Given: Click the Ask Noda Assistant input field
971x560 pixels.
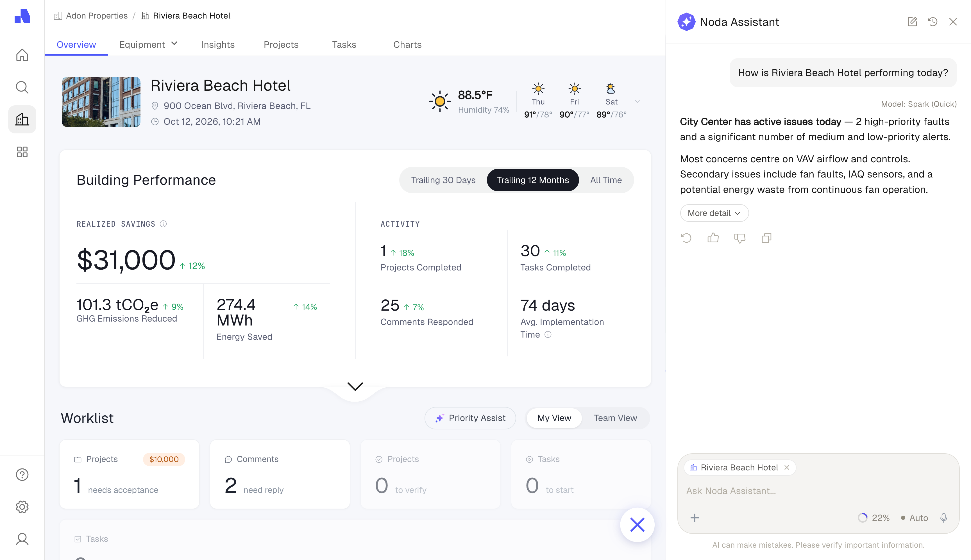Looking at the screenshot, I should (x=818, y=491).
